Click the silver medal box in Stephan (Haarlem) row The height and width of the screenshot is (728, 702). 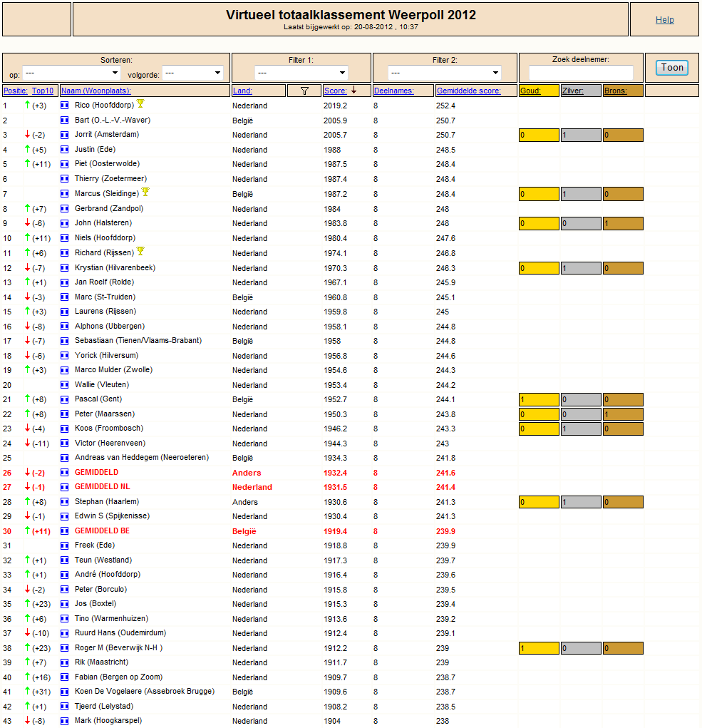(581, 502)
